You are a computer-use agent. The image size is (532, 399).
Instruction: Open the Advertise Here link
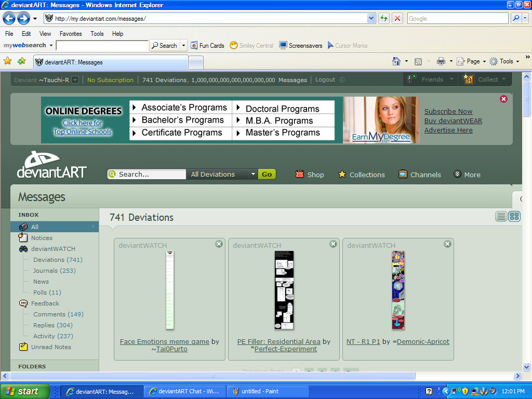[448, 130]
